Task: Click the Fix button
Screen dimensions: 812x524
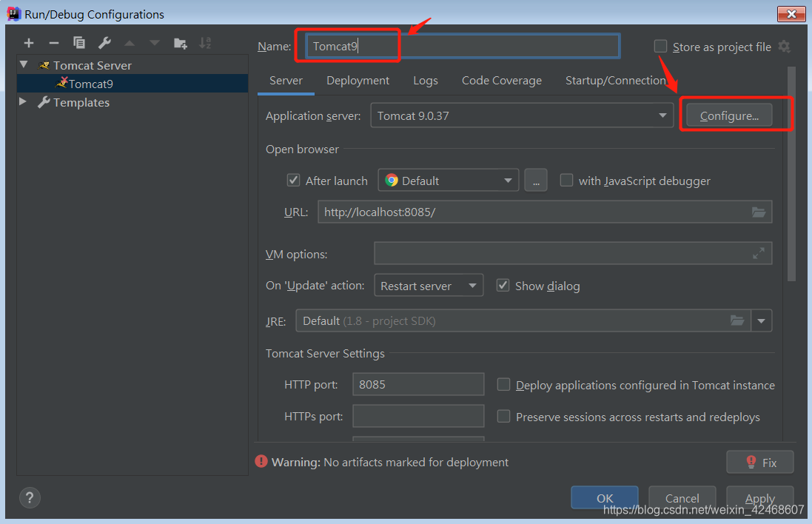Action: [759, 463]
